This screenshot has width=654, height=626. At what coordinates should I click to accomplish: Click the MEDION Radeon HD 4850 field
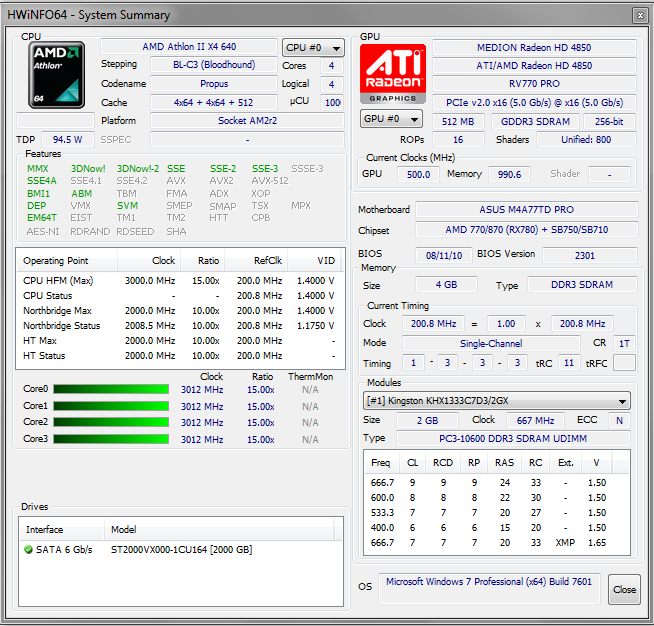[x=534, y=48]
